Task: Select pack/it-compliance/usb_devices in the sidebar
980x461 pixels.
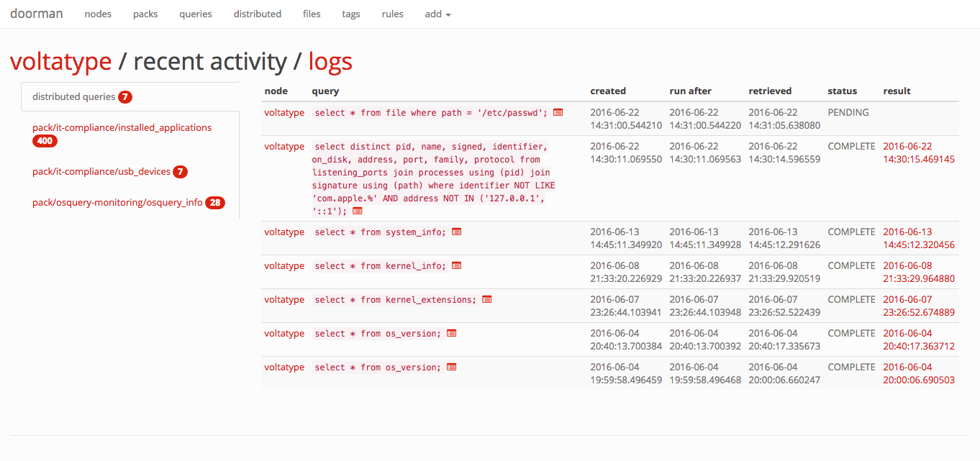Action: tap(101, 171)
